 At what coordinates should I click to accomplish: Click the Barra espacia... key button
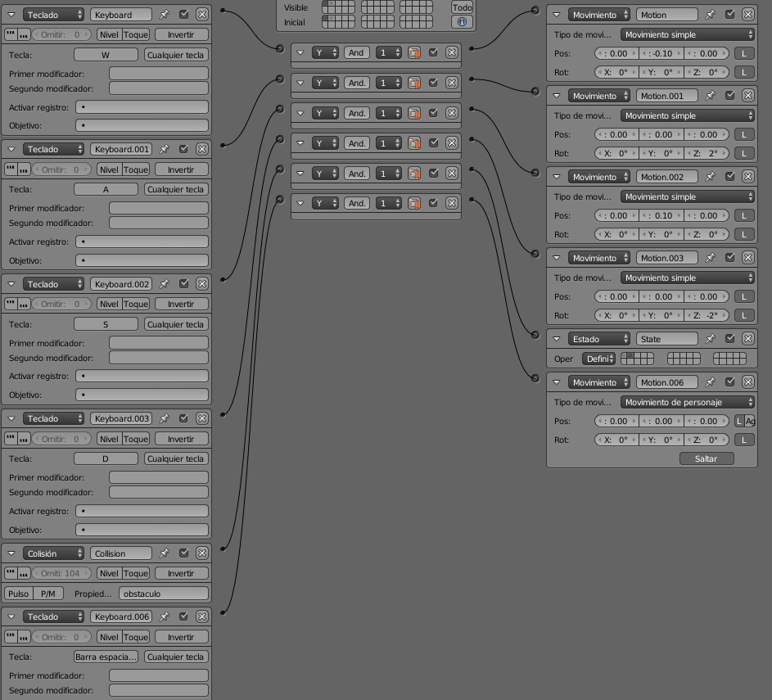tap(106, 657)
